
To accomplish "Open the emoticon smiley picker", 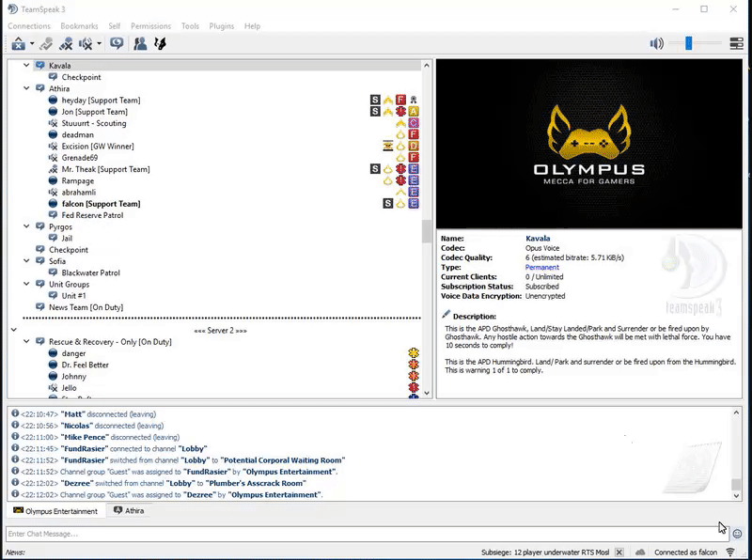I will 737,534.
